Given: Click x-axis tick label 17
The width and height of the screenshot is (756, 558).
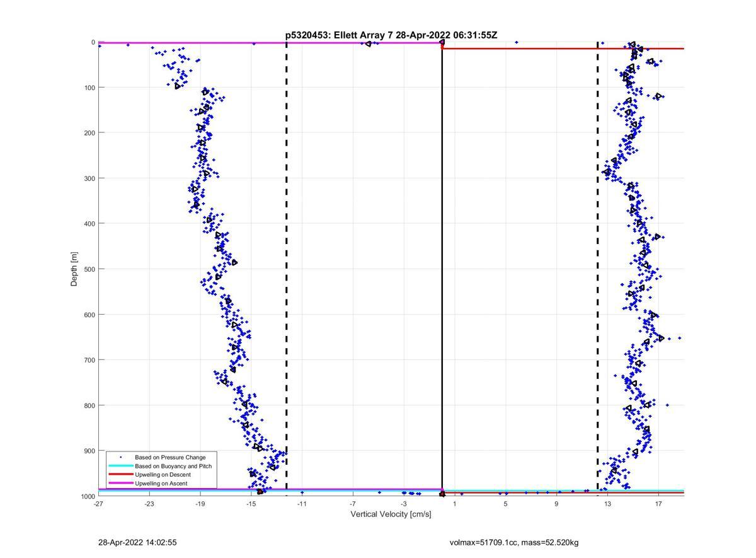Looking at the screenshot, I should pos(658,504).
